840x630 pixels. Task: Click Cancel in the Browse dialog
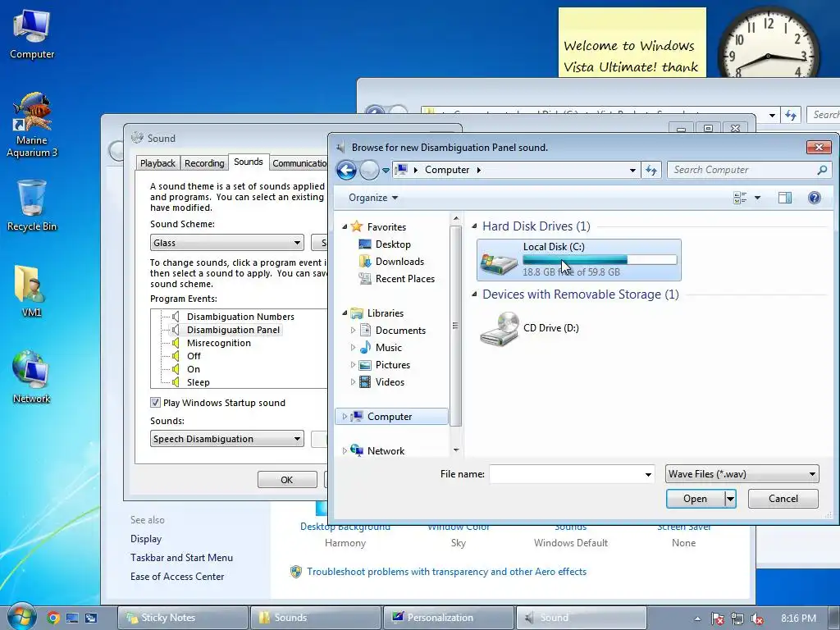(783, 499)
